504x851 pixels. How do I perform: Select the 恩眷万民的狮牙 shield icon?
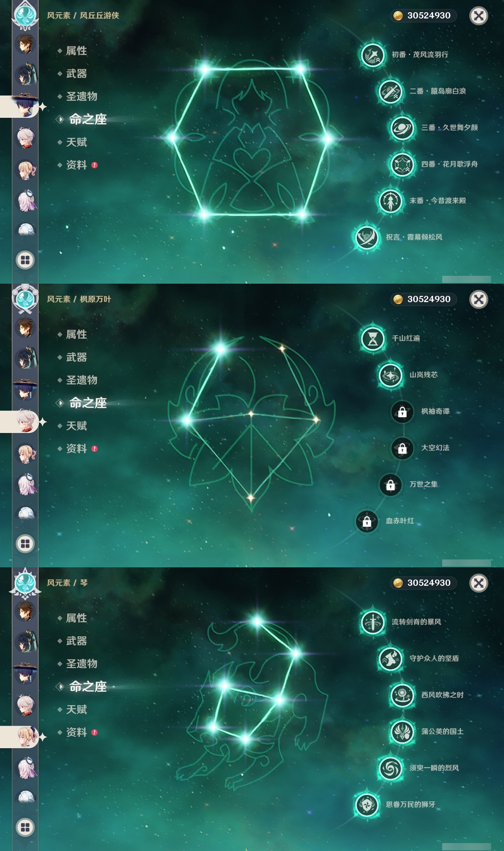click(367, 805)
